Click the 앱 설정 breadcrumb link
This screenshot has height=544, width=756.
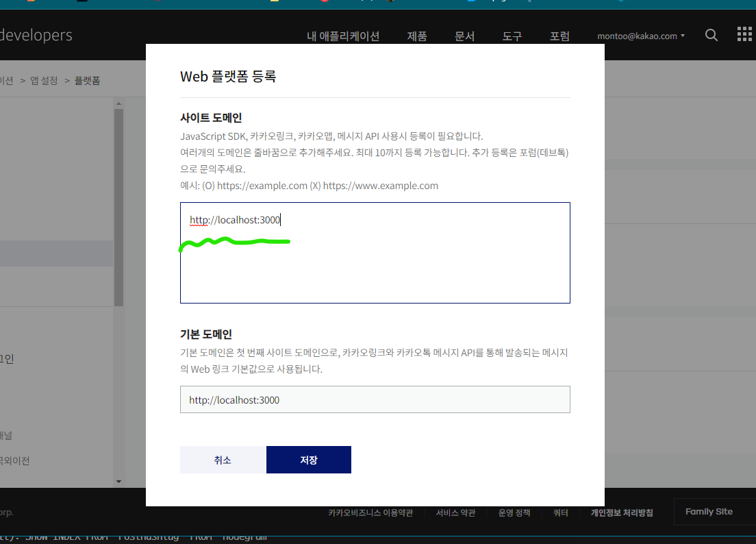coord(44,81)
